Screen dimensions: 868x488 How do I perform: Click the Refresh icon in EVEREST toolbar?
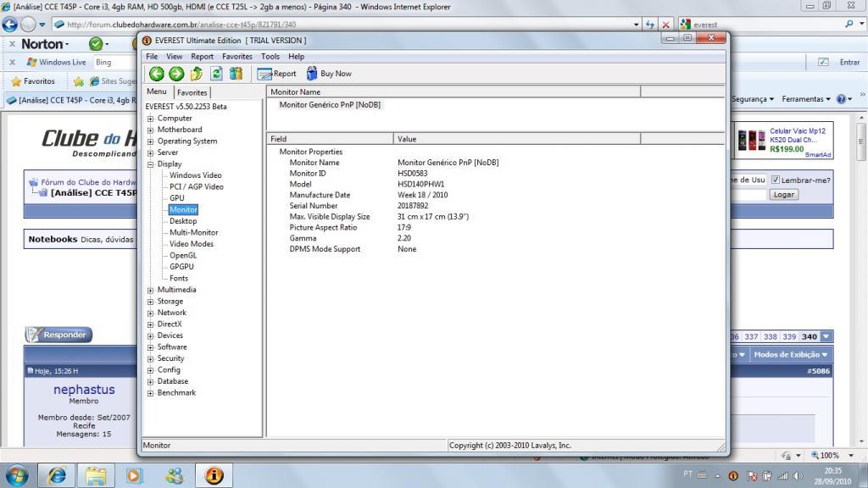pyautogui.click(x=216, y=74)
